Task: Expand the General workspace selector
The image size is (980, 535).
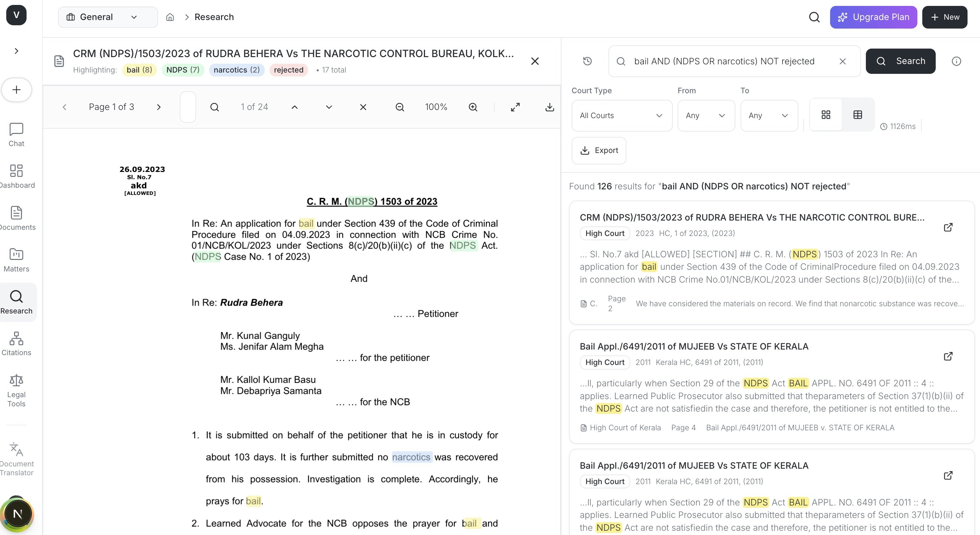Action: (108, 17)
